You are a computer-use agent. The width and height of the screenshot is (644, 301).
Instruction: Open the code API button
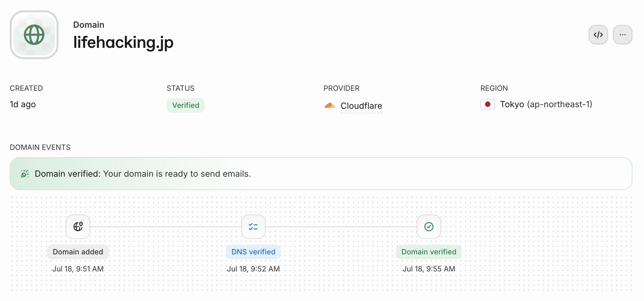[x=598, y=35]
